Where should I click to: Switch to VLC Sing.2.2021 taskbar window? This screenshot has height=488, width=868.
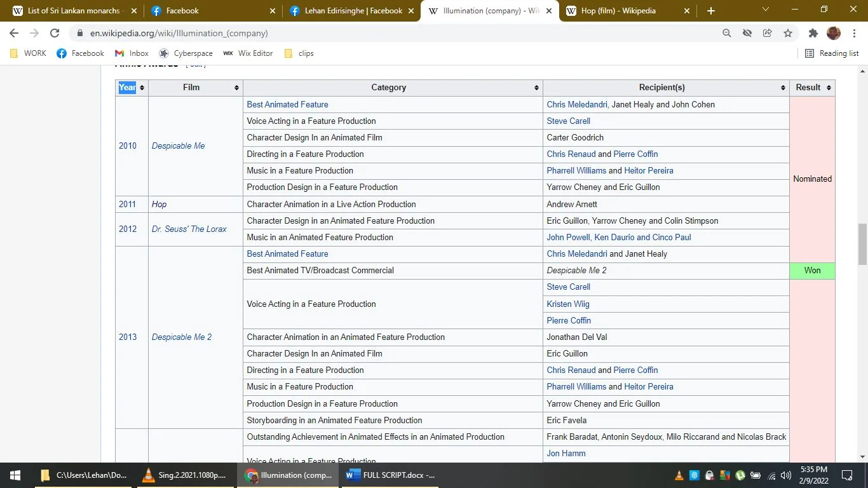(186, 475)
